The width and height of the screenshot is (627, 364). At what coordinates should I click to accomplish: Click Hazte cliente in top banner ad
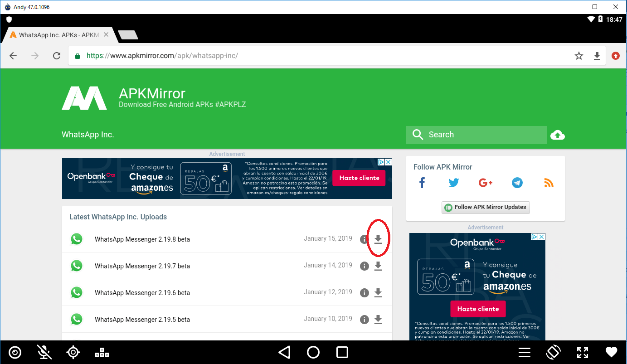(359, 178)
